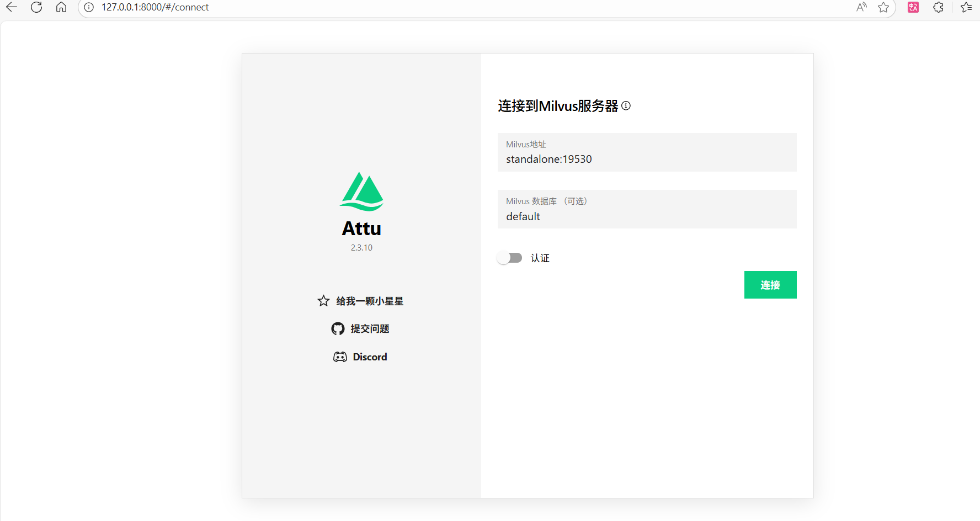Image resolution: width=980 pixels, height=521 pixels.
Task: Click version number 2.3.10
Action: coord(361,248)
